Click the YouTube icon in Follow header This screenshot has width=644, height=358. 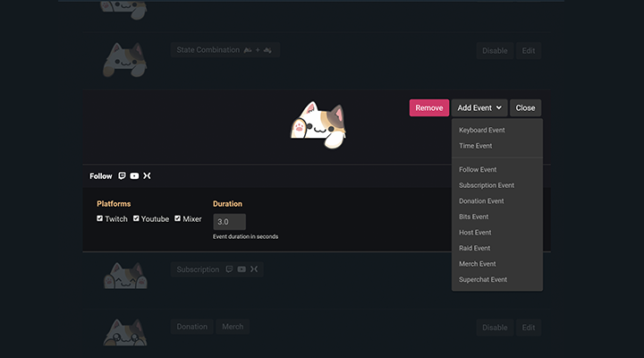click(134, 176)
